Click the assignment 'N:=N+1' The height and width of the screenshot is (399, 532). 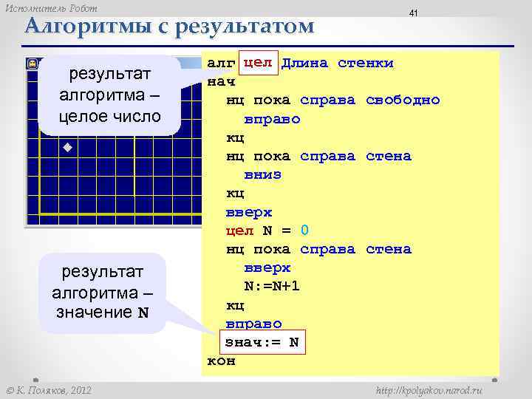pyautogui.click(x=272, y=286)
